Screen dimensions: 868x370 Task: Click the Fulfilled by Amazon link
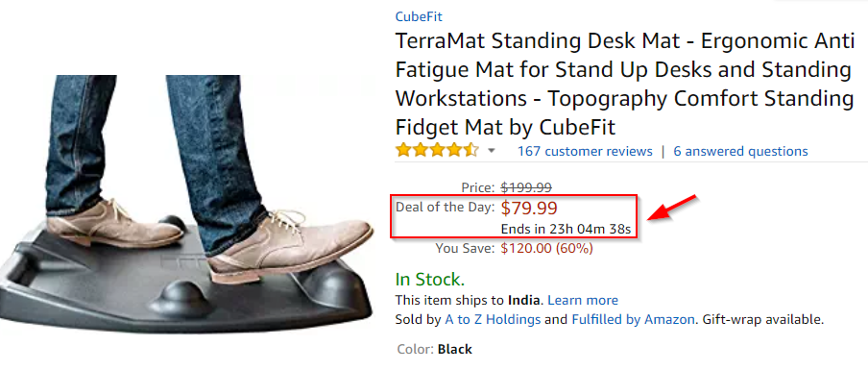click(633, 320)
